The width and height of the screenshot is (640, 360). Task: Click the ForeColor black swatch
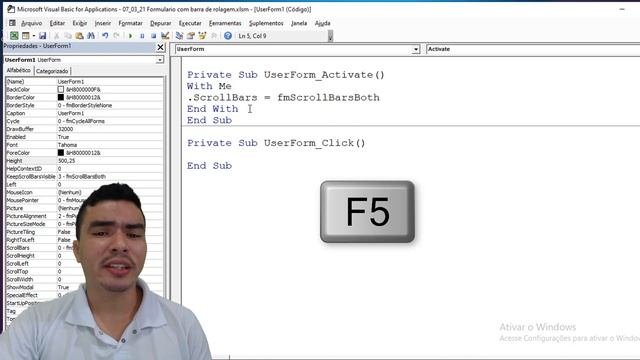61,153
